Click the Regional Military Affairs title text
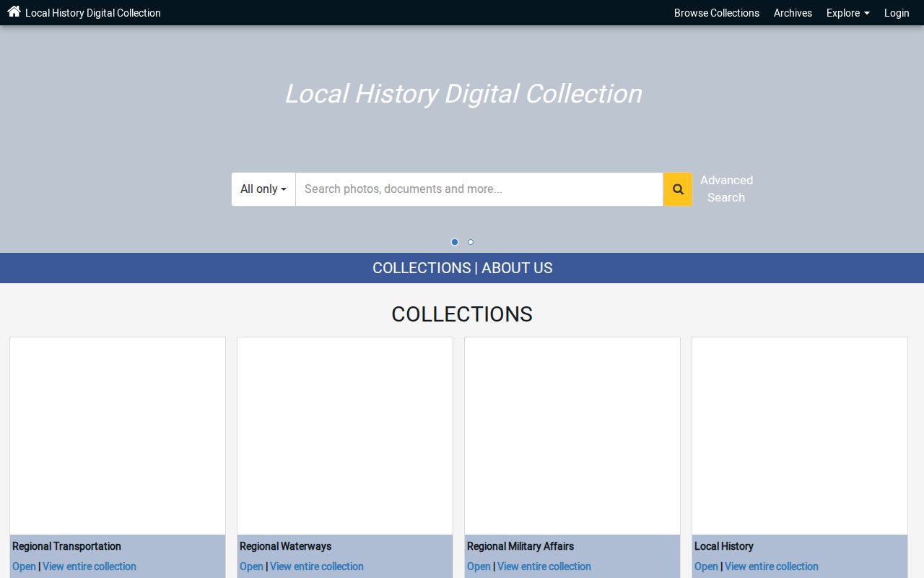This screenshot has height=578, width=924. pos(520,546)
